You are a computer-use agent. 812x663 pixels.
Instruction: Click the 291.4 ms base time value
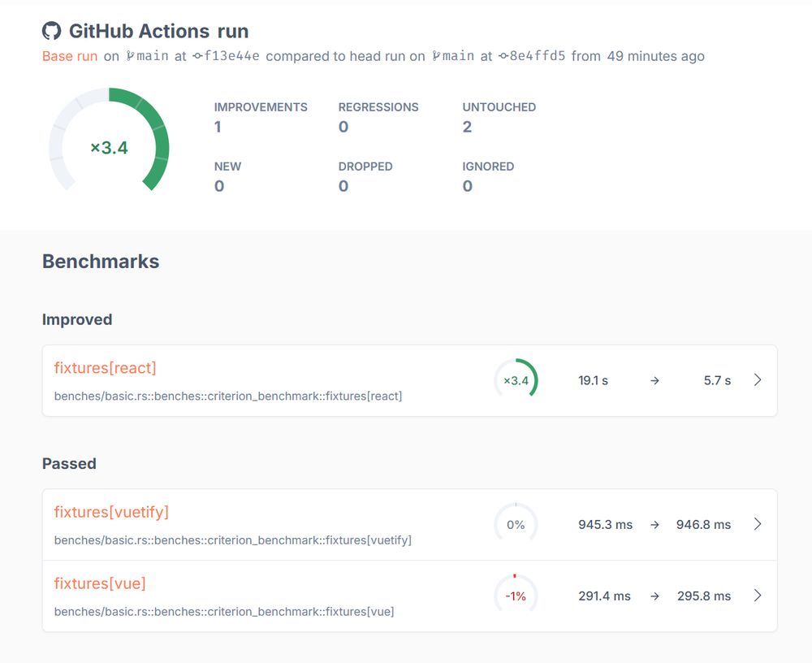coord(604,596)
